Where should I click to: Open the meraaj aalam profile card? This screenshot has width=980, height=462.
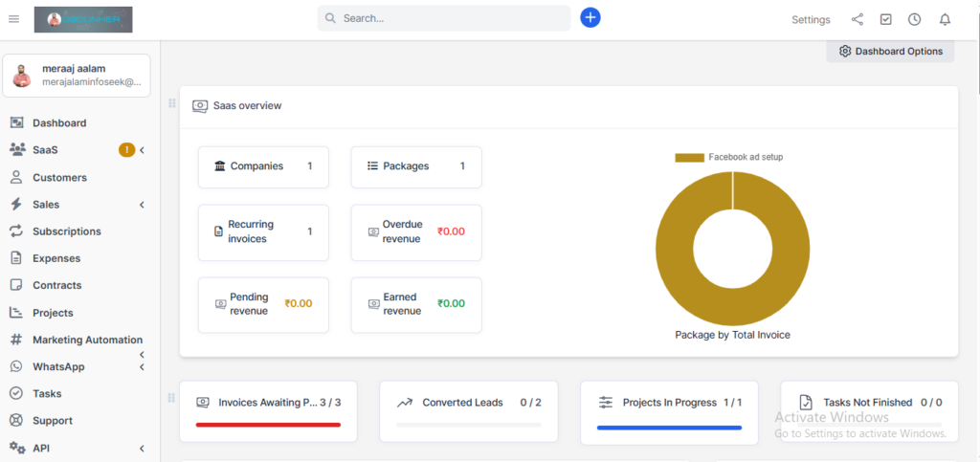click(77, 76)
